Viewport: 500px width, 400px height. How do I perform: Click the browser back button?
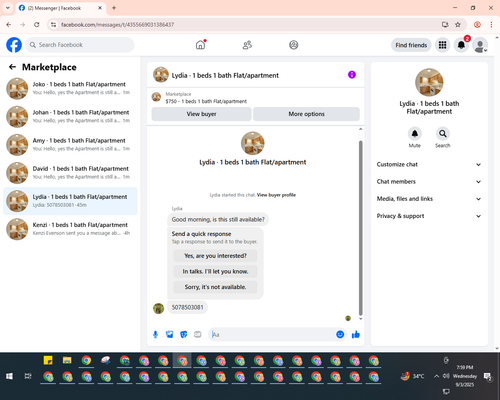pyautogui.click(x=9, y=24)
